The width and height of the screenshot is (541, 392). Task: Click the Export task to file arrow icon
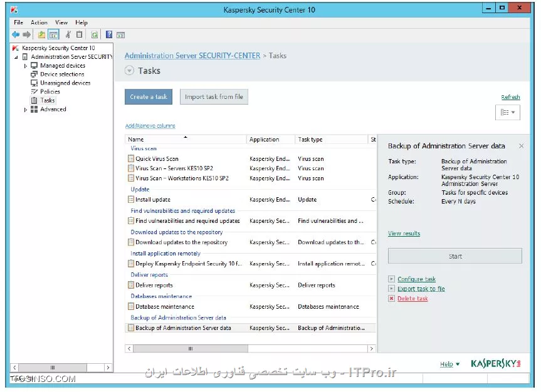pos(391,288)
